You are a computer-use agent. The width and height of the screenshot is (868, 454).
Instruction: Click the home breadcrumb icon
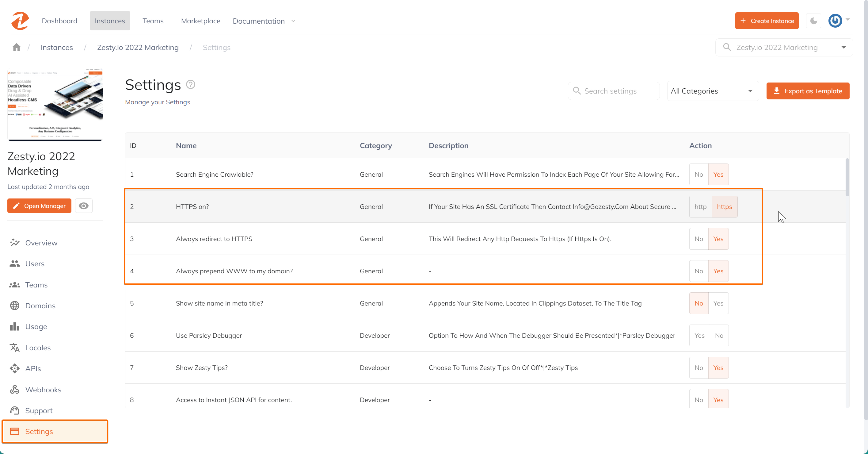coord(17,47)
